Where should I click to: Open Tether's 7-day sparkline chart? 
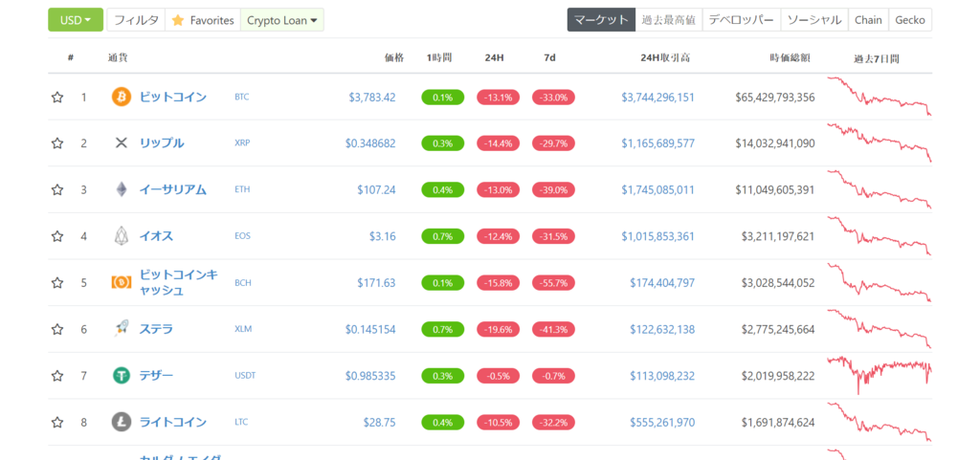[880, 375]
